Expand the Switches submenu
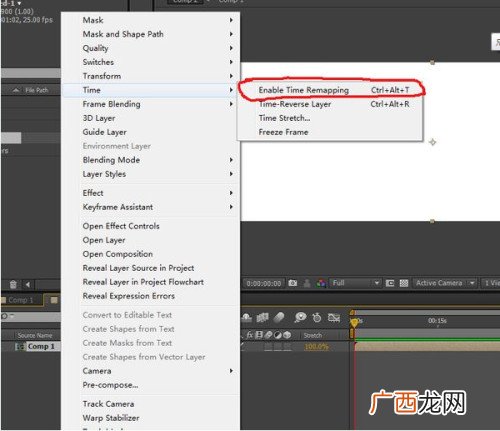The height and width of the screenshot is (431, 500). (x=152, y=62)
